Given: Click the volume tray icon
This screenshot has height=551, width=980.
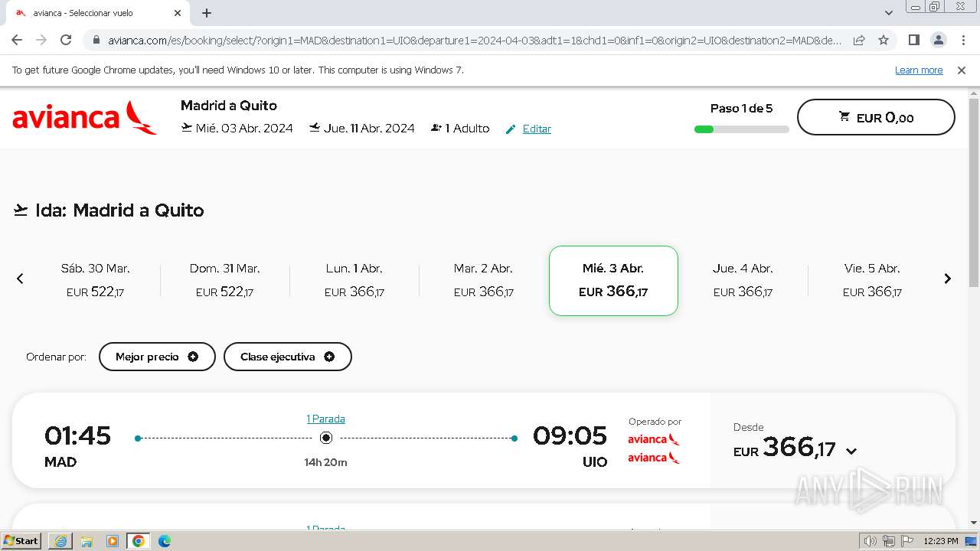Looking at the screenshot, I should (871, 541).
